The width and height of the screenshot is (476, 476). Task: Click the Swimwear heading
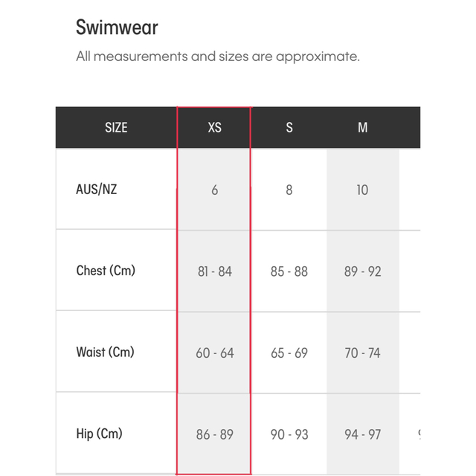point(117,28)
